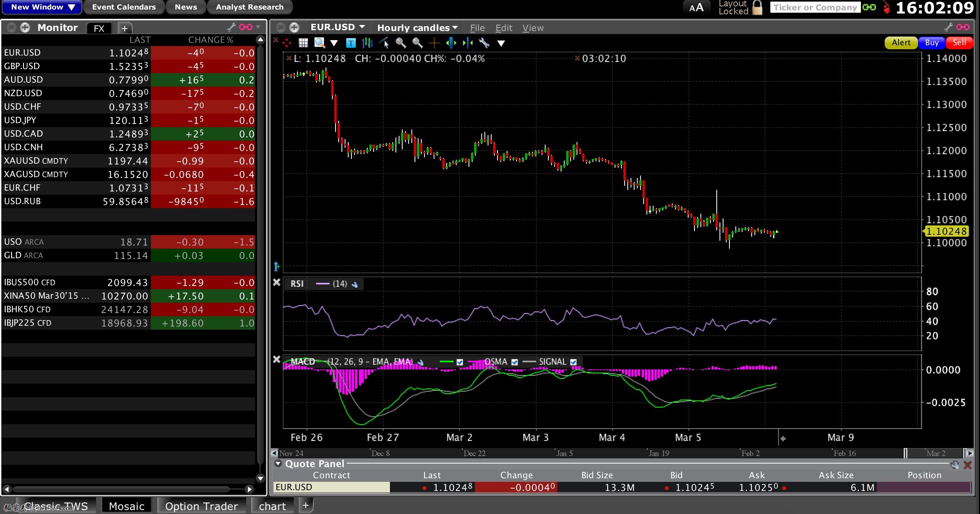The image size is (980, 514).
Task: Remove the RSI study with its X
Action: [277, 282]
